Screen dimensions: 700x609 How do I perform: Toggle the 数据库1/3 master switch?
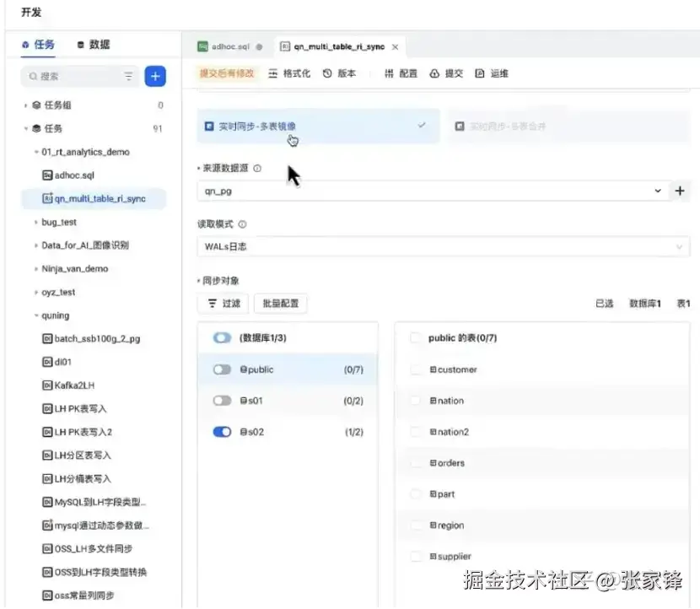point(222,338)
